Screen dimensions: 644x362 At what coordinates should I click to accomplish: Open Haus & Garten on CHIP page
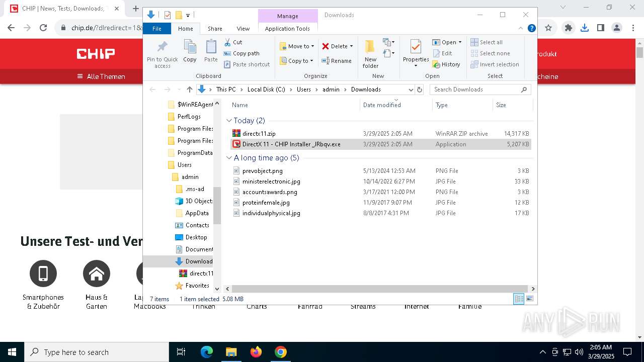(97, 285)
